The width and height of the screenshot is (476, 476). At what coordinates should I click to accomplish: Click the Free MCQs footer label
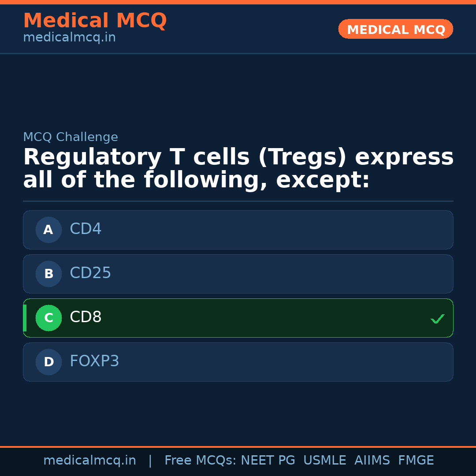coord(200,461)
